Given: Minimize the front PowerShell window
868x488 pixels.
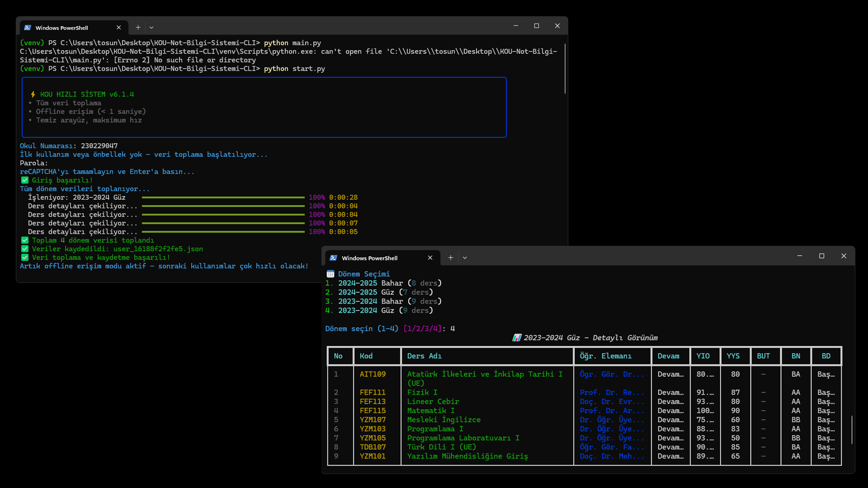Looking at the screenshot, I should pyautogui.click(x=800, y=256).
